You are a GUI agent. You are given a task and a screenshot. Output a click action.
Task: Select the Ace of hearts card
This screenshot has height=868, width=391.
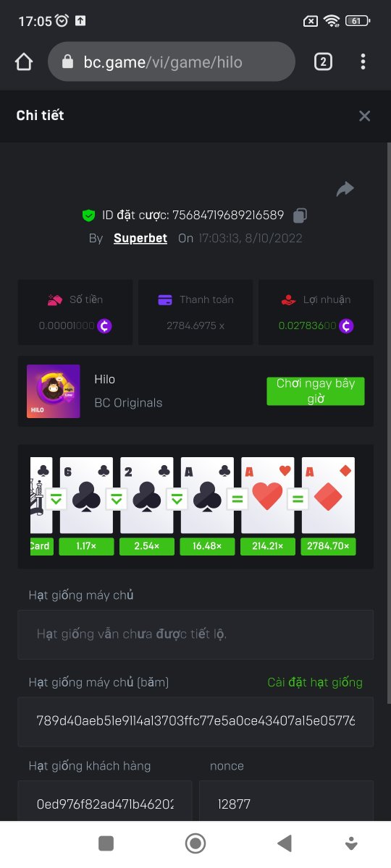coord(268,495)
